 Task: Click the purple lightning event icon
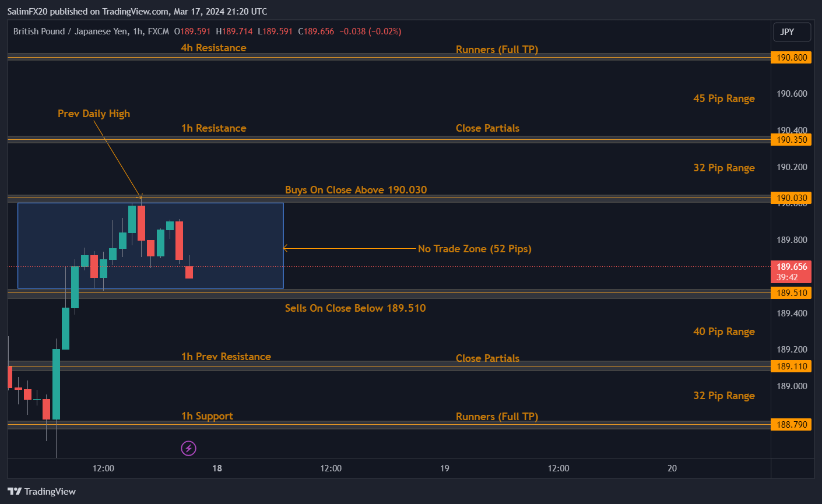tap(188, 448)
